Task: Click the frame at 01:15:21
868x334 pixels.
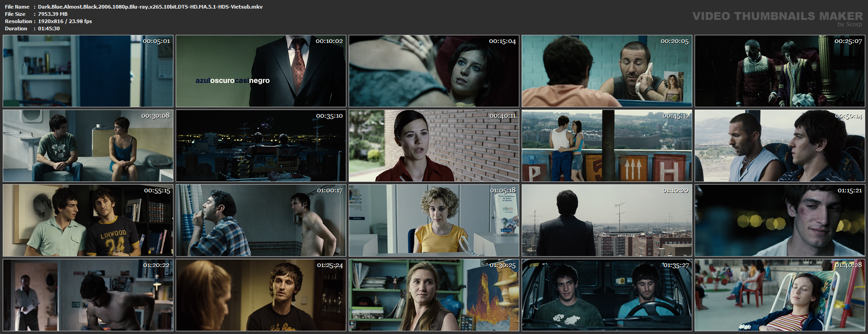Action: coord(780,220)
